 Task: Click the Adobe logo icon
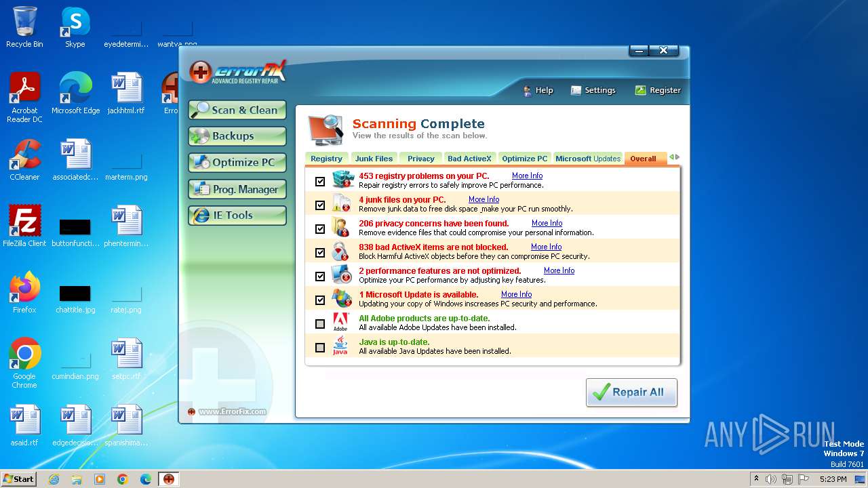pos(340,323)
